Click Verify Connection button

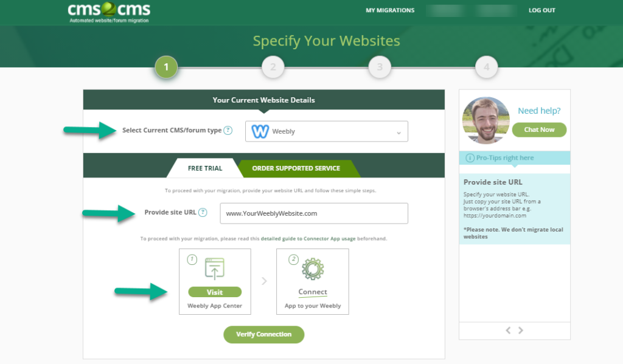tap(264, 335)
